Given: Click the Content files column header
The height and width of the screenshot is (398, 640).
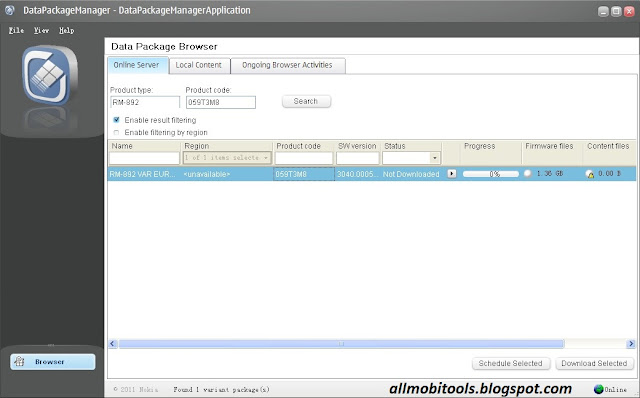Looking at the screenshot, I should point(609,146).
